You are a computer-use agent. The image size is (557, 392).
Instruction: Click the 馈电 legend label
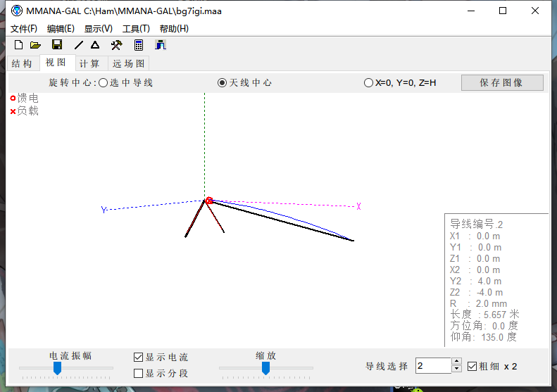point(27,98)
